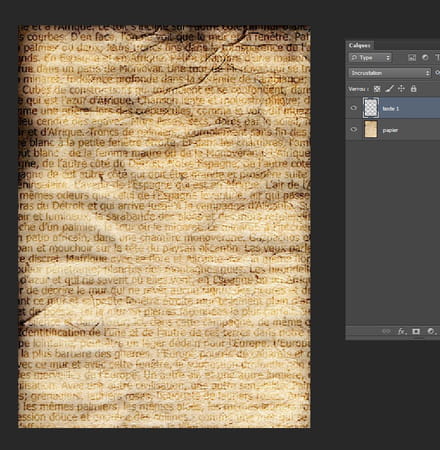Hide the texte 1 layer

[x=354, y=108]
